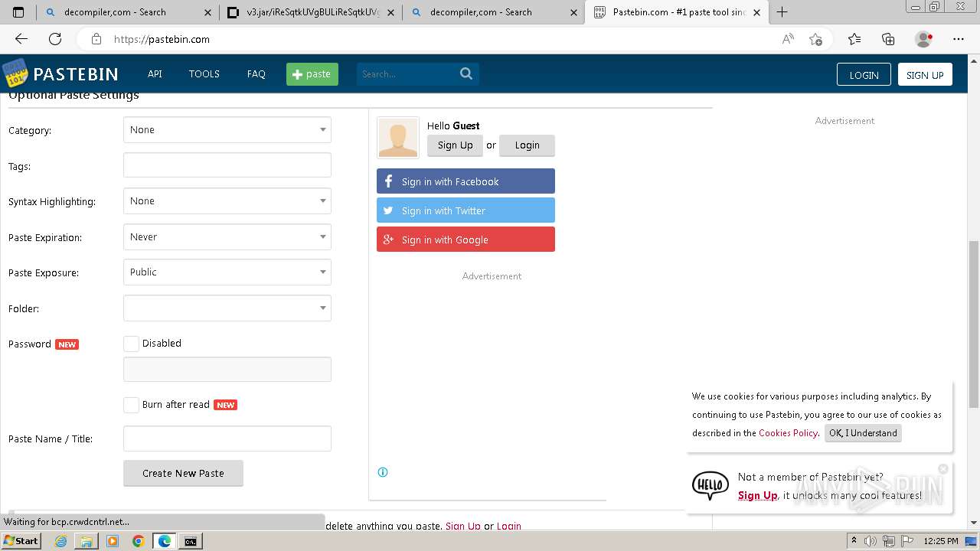Add page to favorites star icon
980x551 pixels.
tap(815, 39)
